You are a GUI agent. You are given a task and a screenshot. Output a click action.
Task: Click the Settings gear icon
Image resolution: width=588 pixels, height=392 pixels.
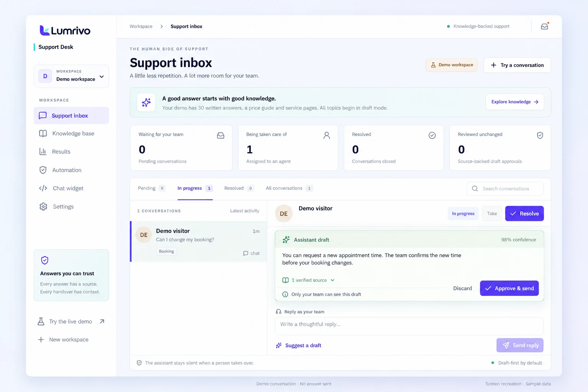[x=43, y=207]
